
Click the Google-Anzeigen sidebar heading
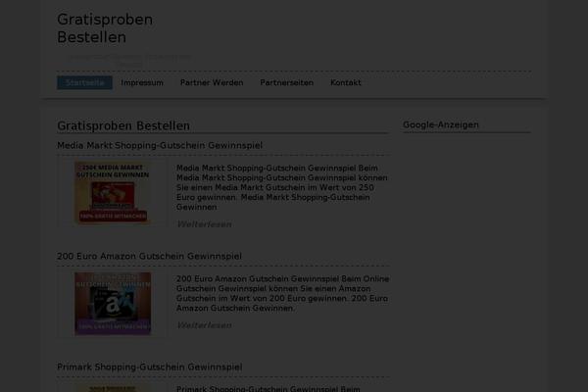pos(441,124)
